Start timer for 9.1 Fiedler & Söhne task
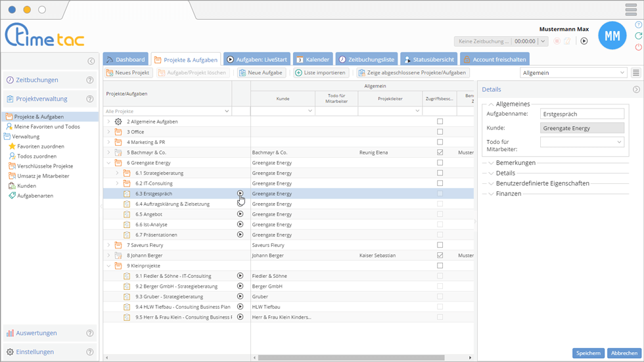The height and width of the screenshot is (362, 644). tap(240, 276)
